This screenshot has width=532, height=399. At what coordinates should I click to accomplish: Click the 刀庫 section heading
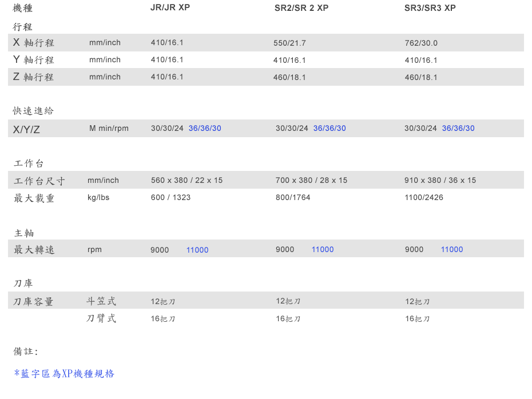point(23,283)
